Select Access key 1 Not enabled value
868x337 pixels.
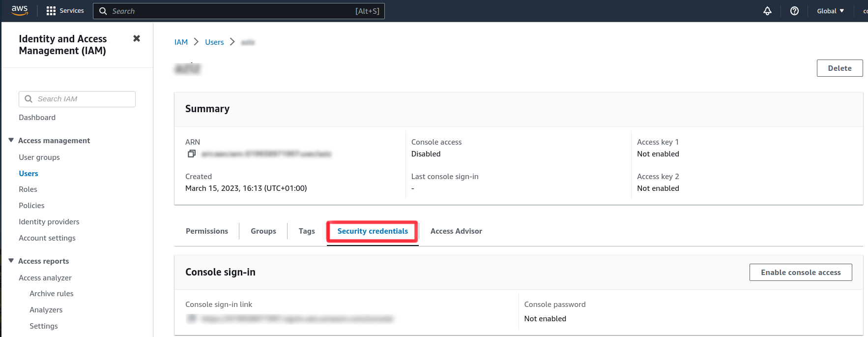coord(658,153)
